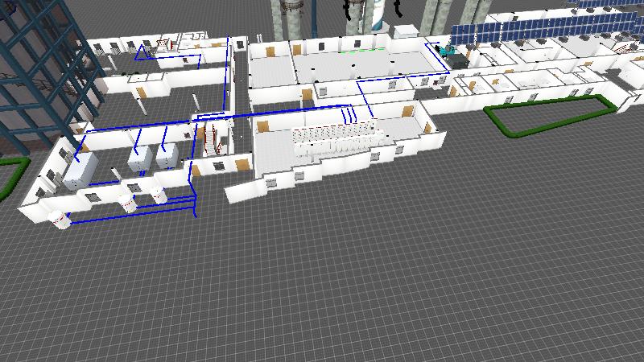Select the triangular blue pipe loop at top left
This screenshot has width=644, height=362.
coord(145,54)
